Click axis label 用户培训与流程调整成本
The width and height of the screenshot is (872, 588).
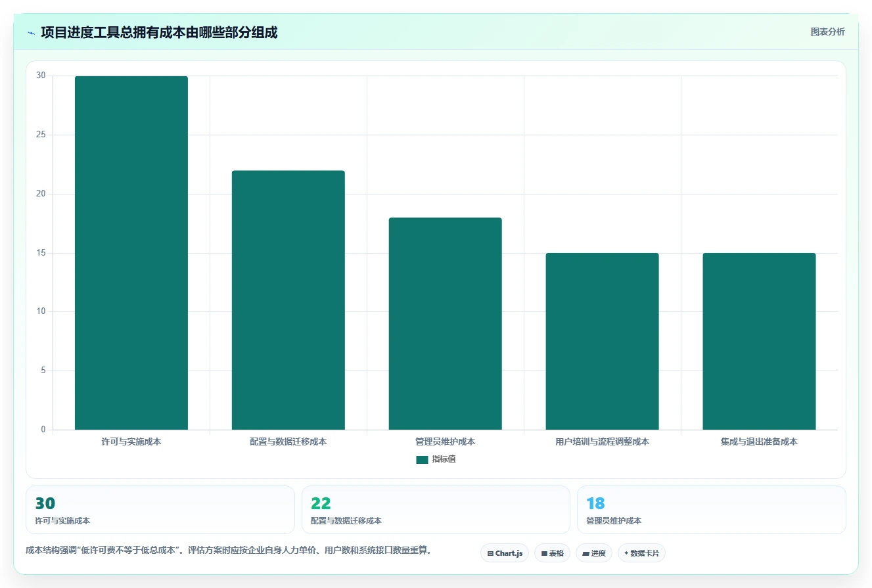point(603,442)
